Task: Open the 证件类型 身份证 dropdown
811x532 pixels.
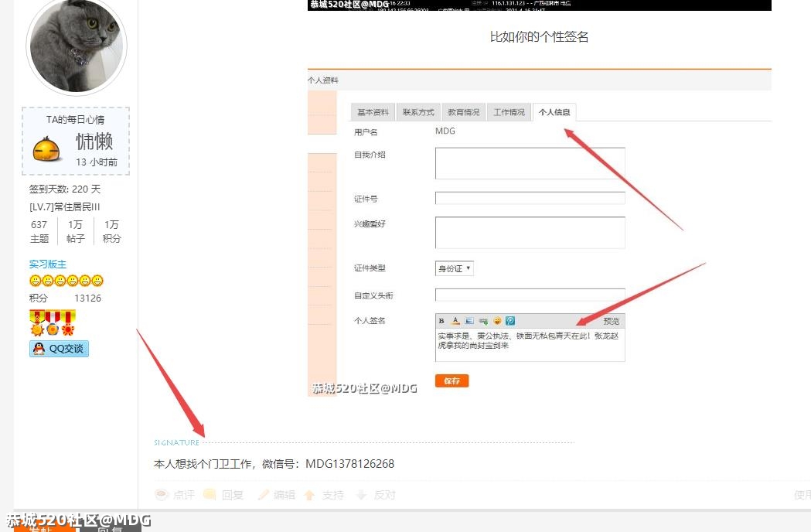Action: (455, 268)
